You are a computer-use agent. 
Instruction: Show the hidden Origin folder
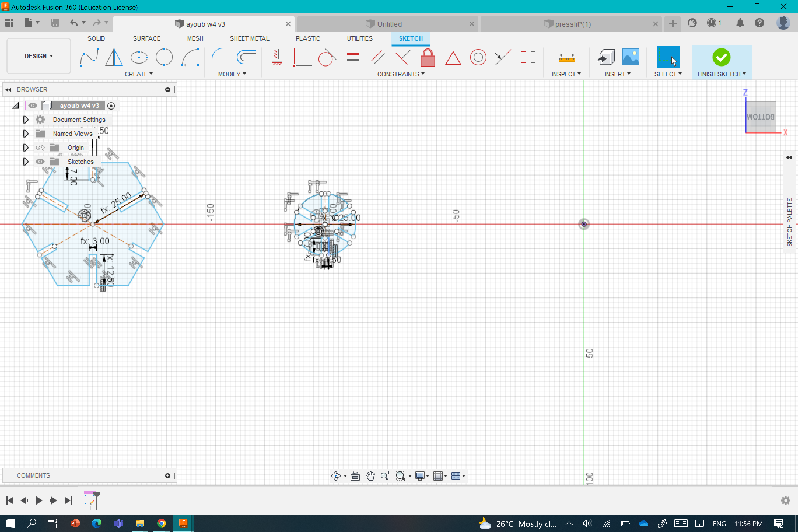click(x=40, y=148)
